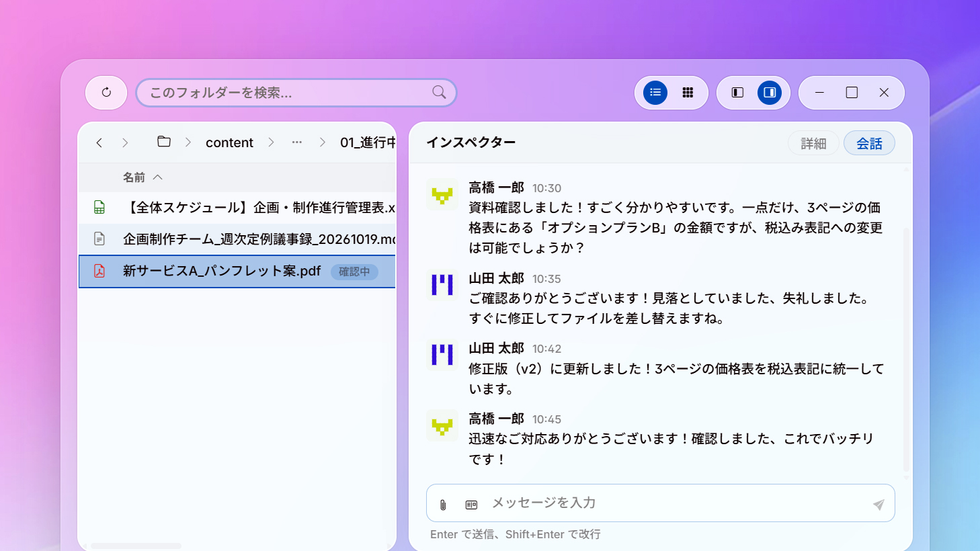Screen dimensions: 980x551
Task: Click 高橋 一郎 avatar at 10:45
Action: coord(442,426)
